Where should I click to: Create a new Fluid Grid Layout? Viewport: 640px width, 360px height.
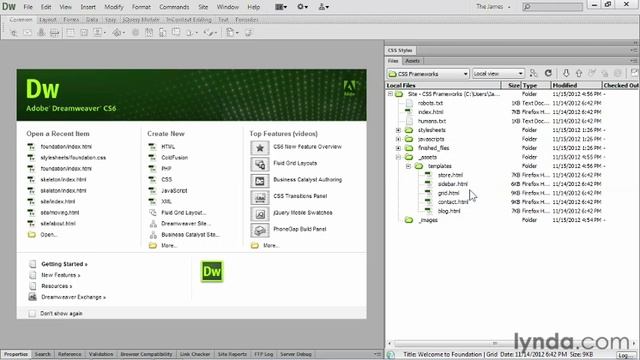(183, 213)
